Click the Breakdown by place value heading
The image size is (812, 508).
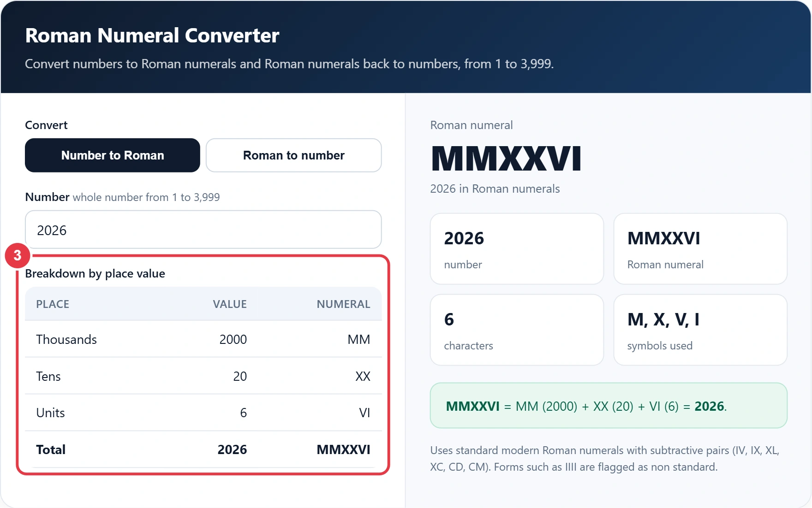pos(95,273)
